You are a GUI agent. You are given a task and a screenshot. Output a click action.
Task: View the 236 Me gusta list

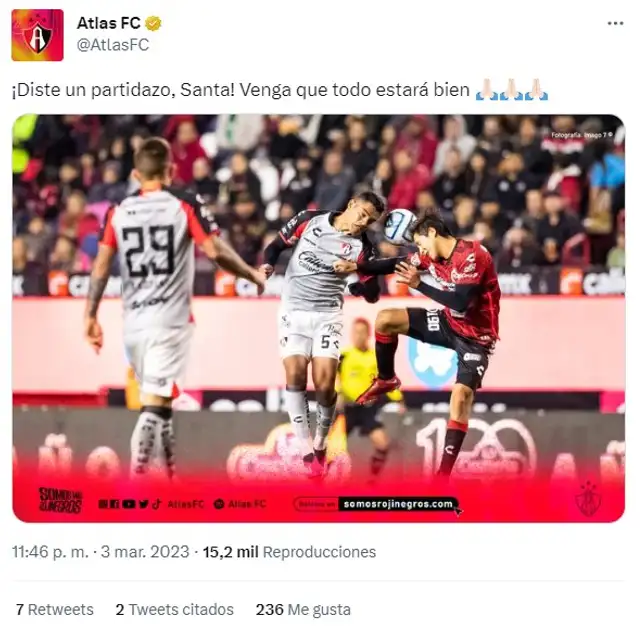(303, 610)
